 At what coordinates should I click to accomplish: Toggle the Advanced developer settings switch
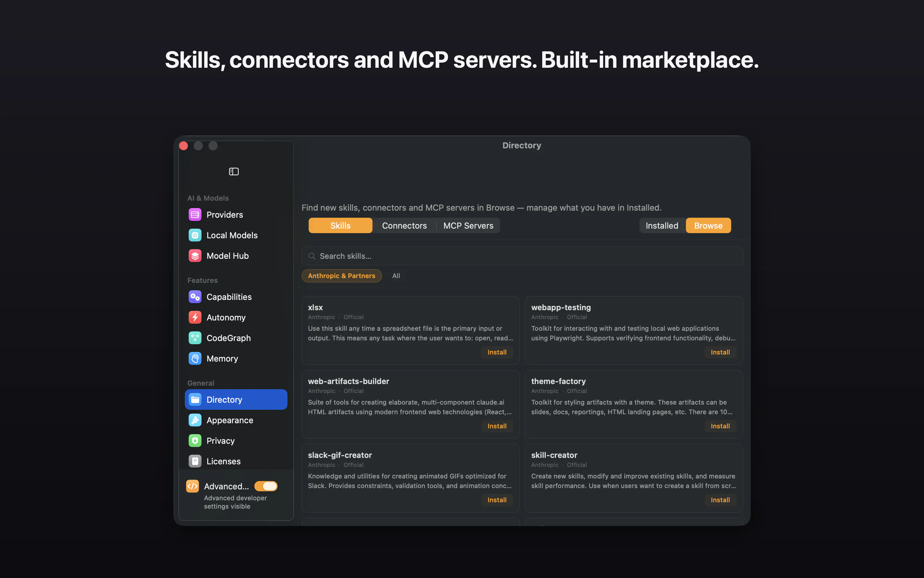[x=266, y=486]
